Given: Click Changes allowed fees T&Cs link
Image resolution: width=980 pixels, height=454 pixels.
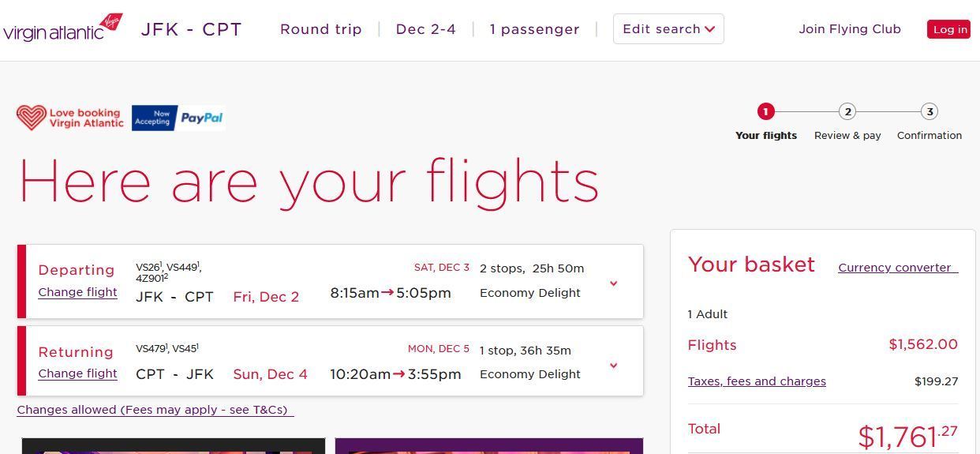Looking at the screenshot, I should coord(155,410).
